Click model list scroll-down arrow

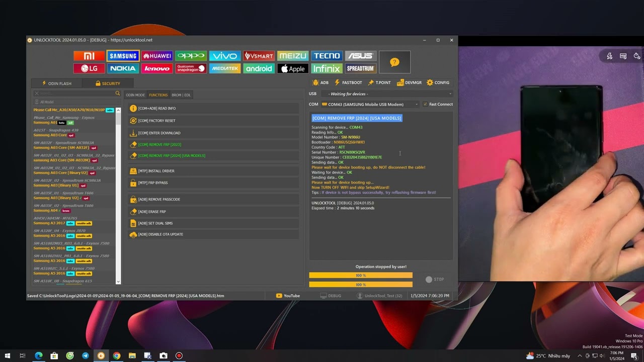coord(118,282)
